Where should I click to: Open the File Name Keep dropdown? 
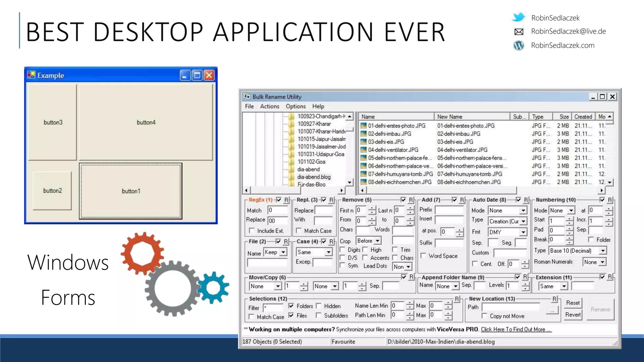283,252
